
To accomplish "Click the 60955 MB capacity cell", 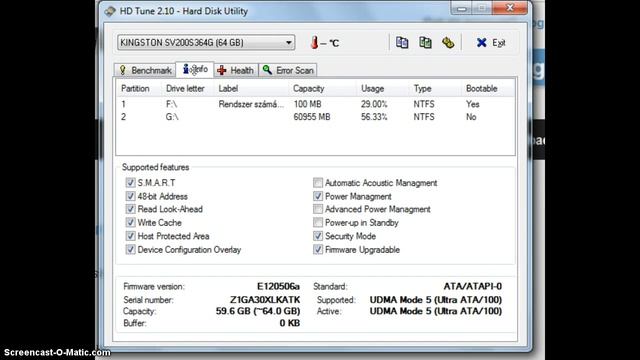I will point(312,117).
